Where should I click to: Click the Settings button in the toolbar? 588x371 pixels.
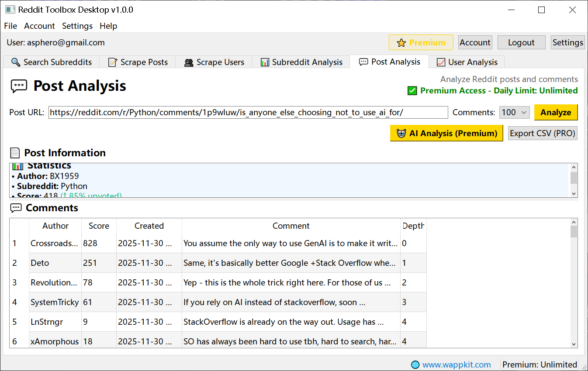coord(567,42)
